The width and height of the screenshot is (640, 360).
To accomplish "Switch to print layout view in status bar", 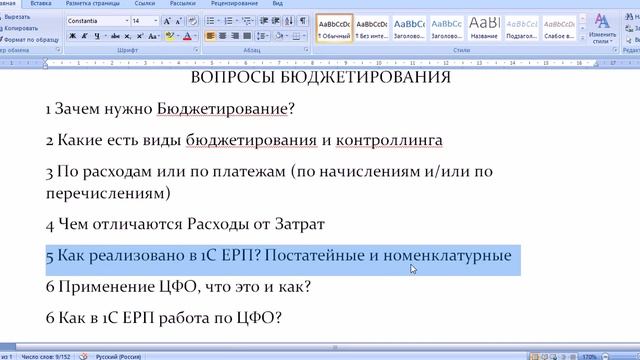I will tap(534, 357).
